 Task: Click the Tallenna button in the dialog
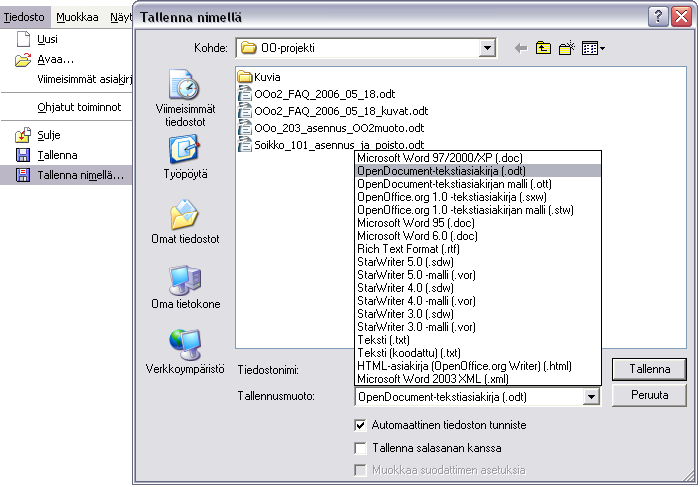point(649,369)
